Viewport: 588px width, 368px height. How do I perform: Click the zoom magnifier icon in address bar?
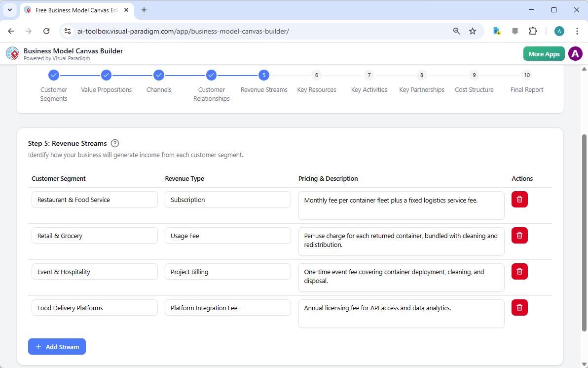tap(456, 31)
